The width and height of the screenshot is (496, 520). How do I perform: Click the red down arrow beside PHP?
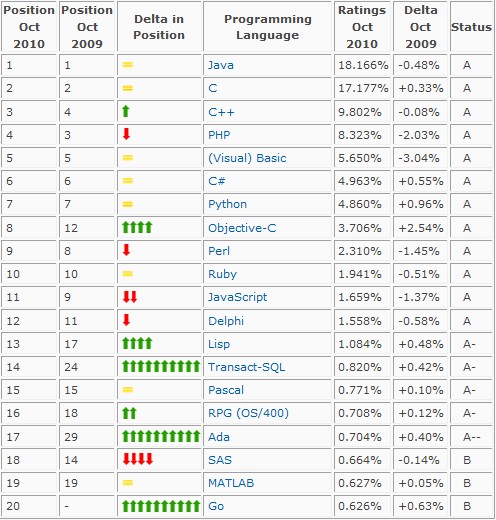point(126,134)
